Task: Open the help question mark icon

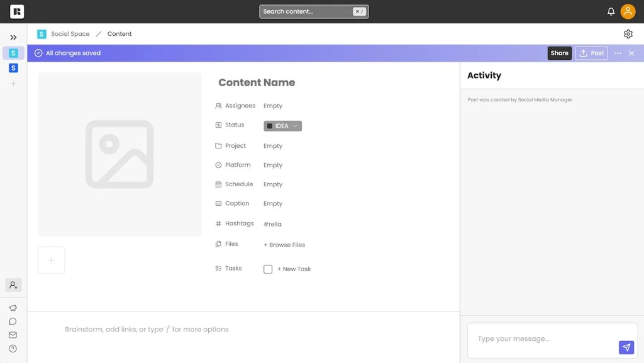Action: click(13, 348)
